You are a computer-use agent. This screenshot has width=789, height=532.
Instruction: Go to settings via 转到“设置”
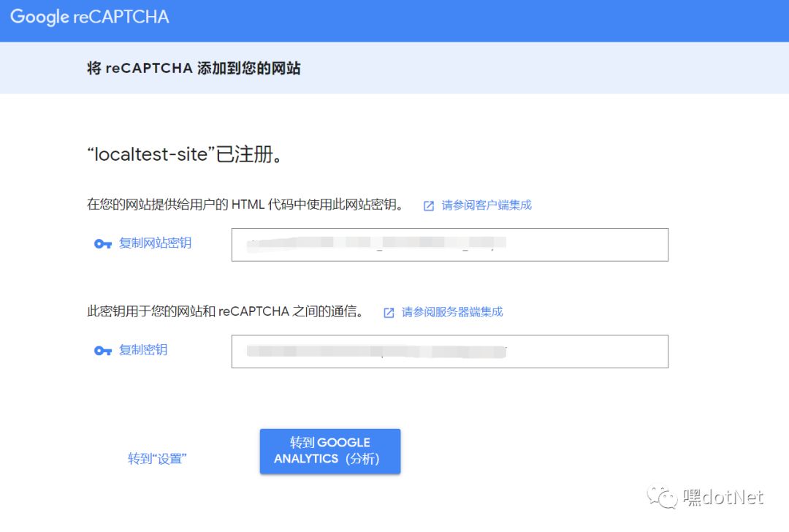(157, 458)
